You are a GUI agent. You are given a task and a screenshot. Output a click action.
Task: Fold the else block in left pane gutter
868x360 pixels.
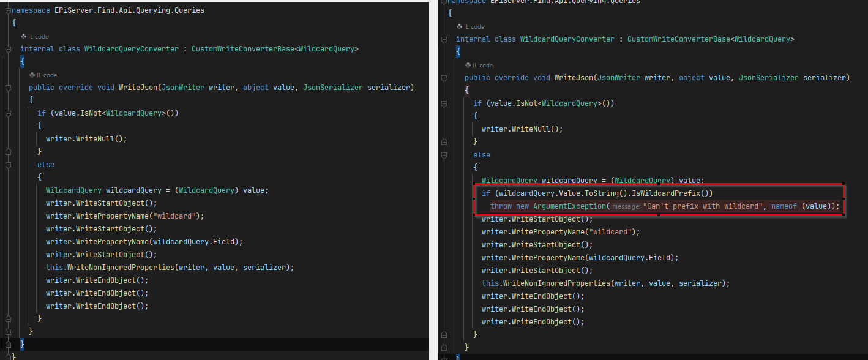[x=7, y=165]
